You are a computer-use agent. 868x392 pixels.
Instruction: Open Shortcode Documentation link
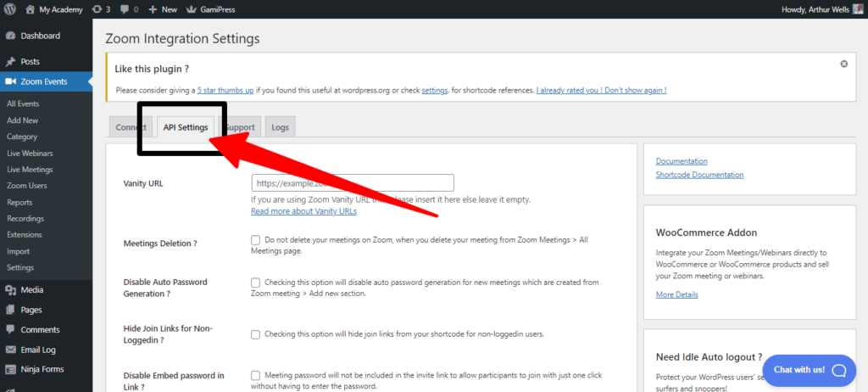(x=699, y=174)
